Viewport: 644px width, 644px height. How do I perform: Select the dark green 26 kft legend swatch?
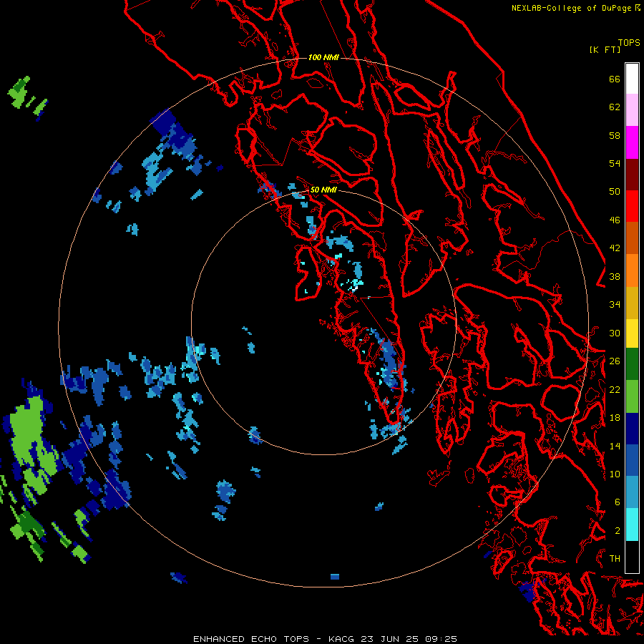click(x=632, y=364)
